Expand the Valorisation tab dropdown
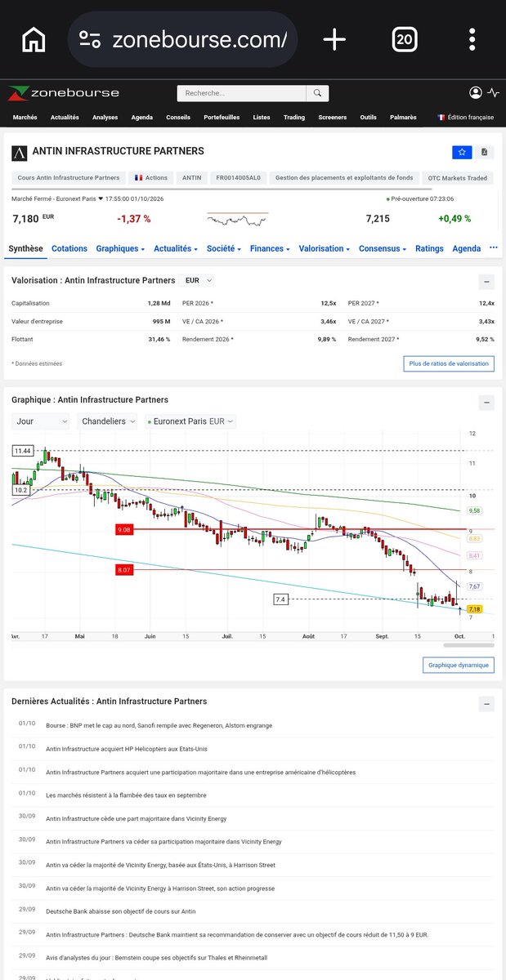Viewport: 506px width, 980px height. tap(325, 248)
